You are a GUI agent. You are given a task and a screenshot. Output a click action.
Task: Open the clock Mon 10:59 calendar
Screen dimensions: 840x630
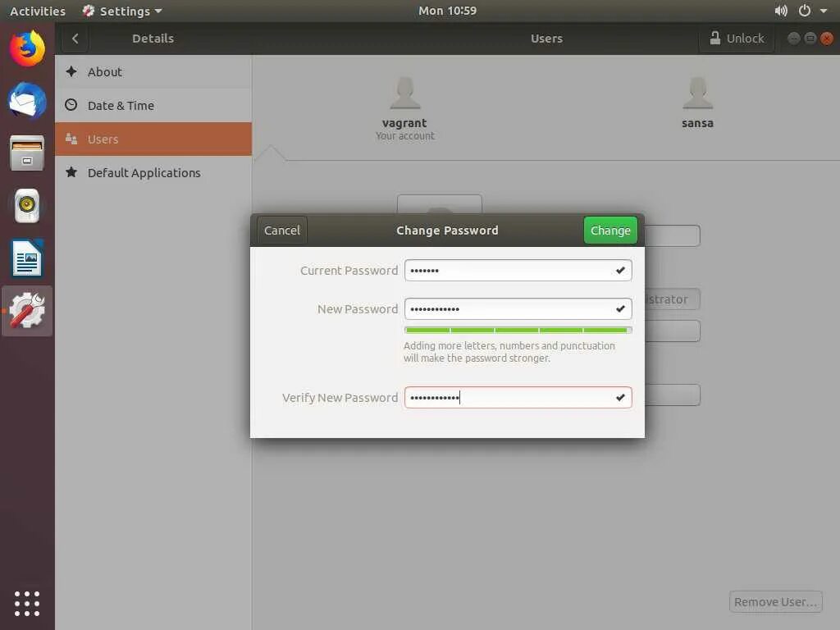point(447,11)
